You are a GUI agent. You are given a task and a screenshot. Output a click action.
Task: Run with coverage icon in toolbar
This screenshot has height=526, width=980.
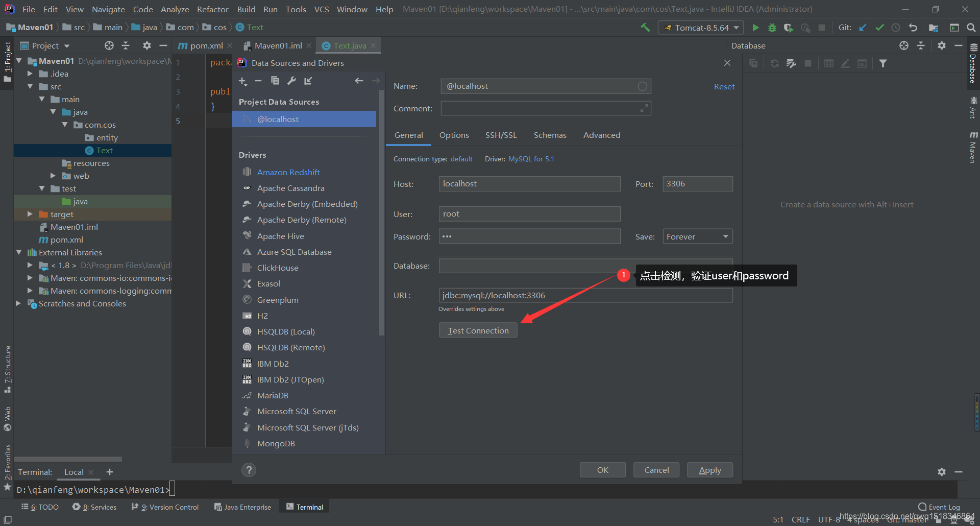coord(789,28)
